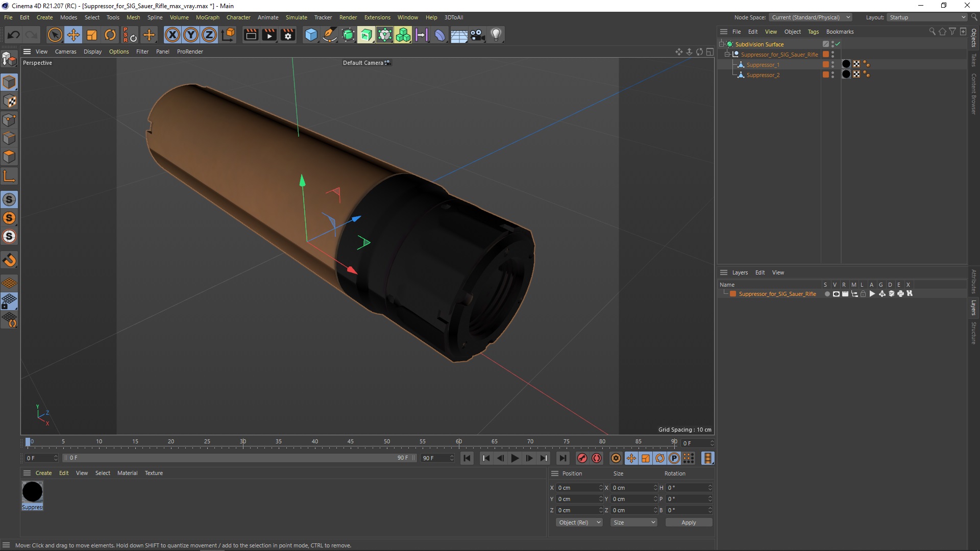980x551 pixels.
Task: Toggle Subdivision Surface green enable checkmark
Action: click(x=838, y=44)
